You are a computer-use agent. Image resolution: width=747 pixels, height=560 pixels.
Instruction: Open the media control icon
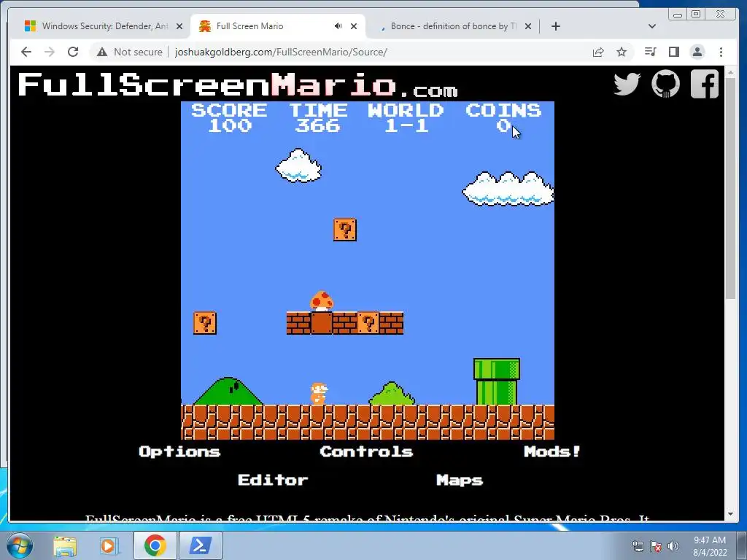(x=650, y=52)
